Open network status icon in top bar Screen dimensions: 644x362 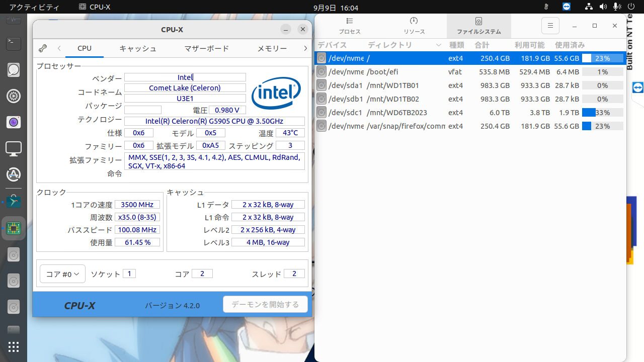pyautogui.click(x=589, y=7)
